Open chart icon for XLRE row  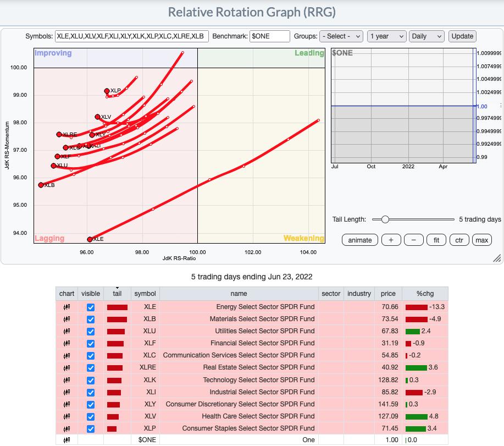click(67, 367)
